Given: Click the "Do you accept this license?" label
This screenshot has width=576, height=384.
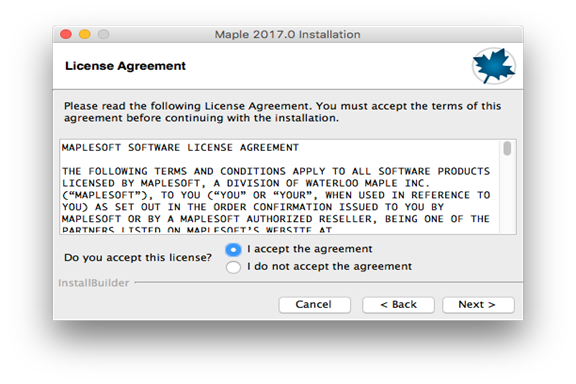Looking at the screenshot, I should (138, 258).
